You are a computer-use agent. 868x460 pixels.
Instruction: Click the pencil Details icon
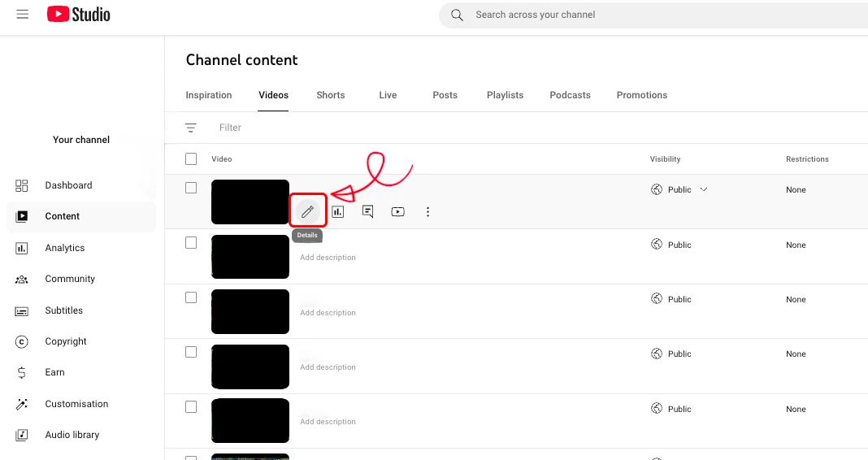(308, 211)
